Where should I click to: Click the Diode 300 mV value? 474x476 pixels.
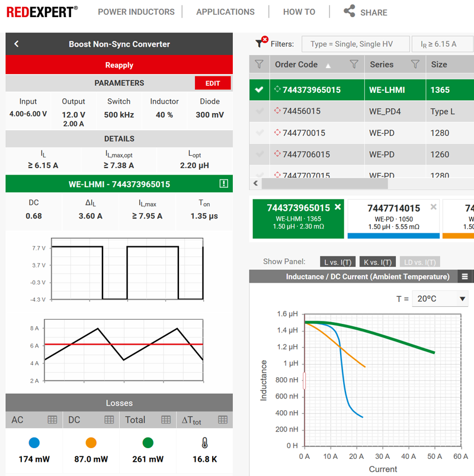[x=210, y=115]
